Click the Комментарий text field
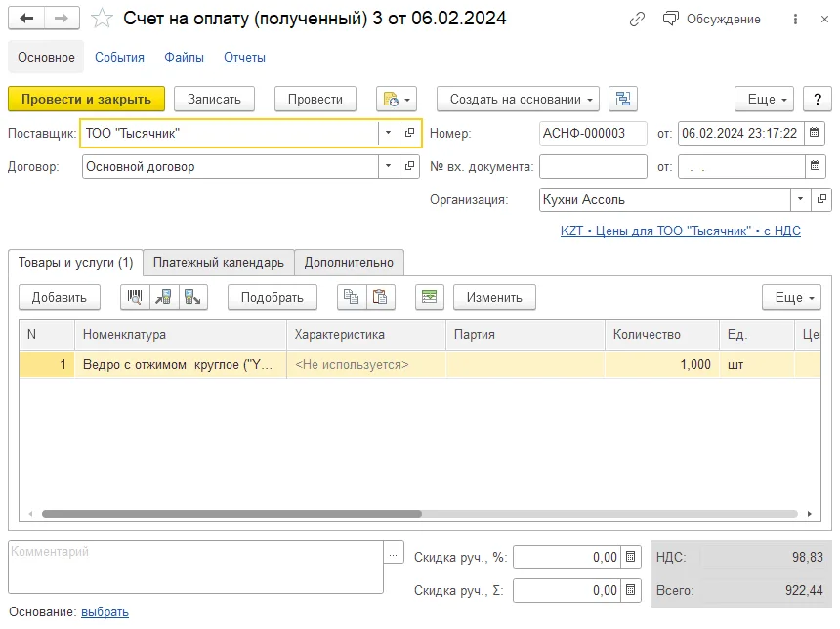This screenshot has width=840, height=629. coord(196,566)
